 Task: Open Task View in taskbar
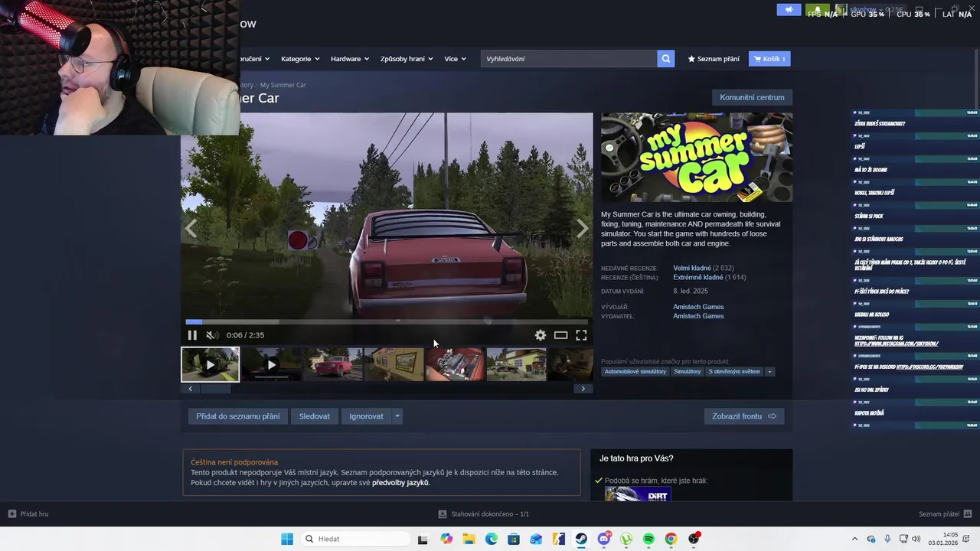tap(423, 539)
